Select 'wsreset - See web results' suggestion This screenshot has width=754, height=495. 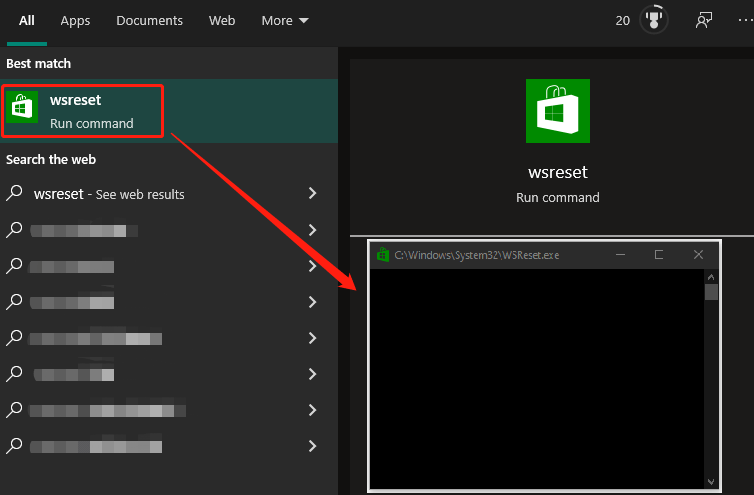pos(169,194)
